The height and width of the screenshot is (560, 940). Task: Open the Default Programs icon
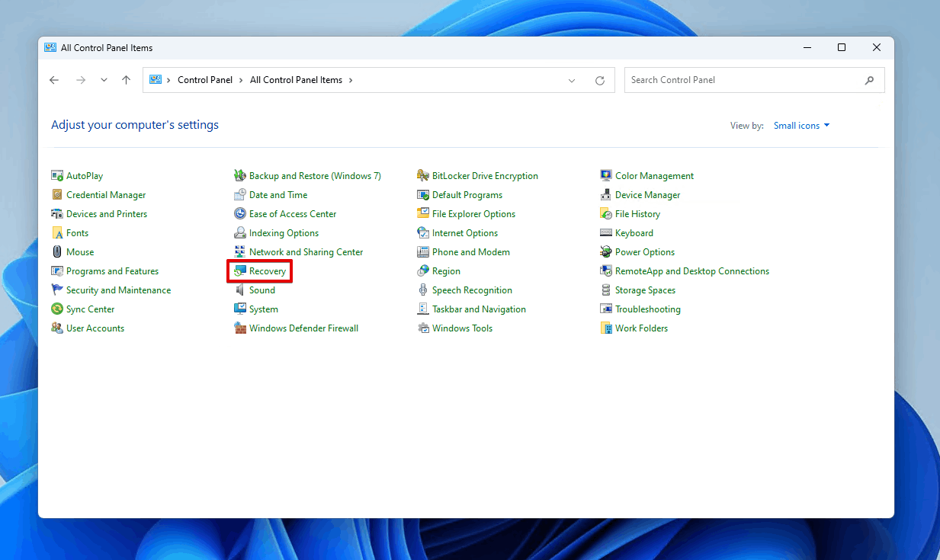423,195
